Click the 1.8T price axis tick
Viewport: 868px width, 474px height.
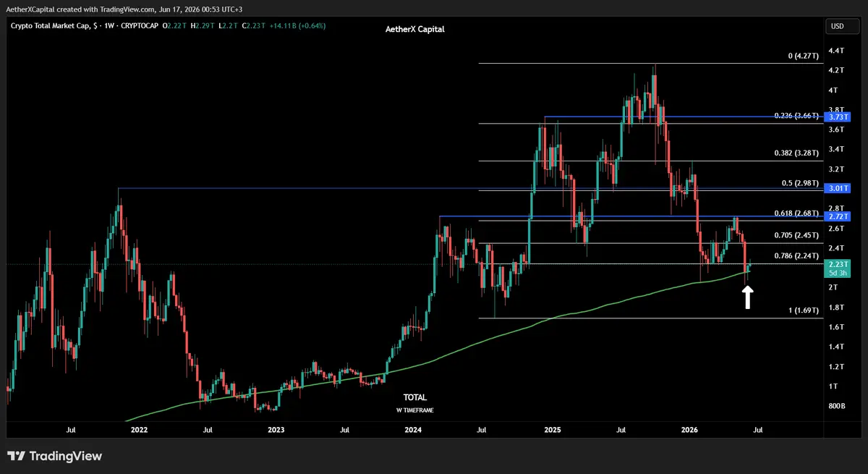coord(836,308)
